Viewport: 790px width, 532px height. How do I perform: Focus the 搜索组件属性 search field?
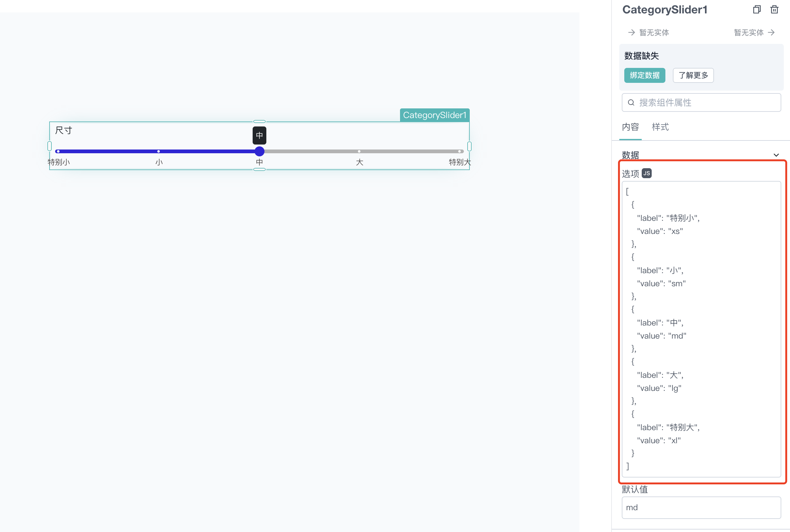pos(701,102)
